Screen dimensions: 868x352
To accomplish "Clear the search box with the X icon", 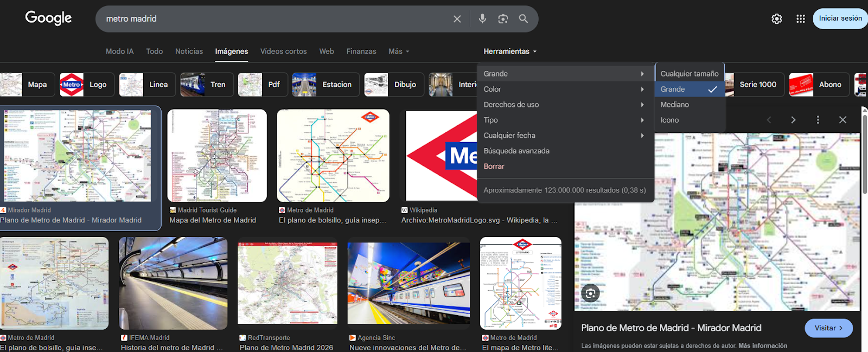I will tap(457, 19).
